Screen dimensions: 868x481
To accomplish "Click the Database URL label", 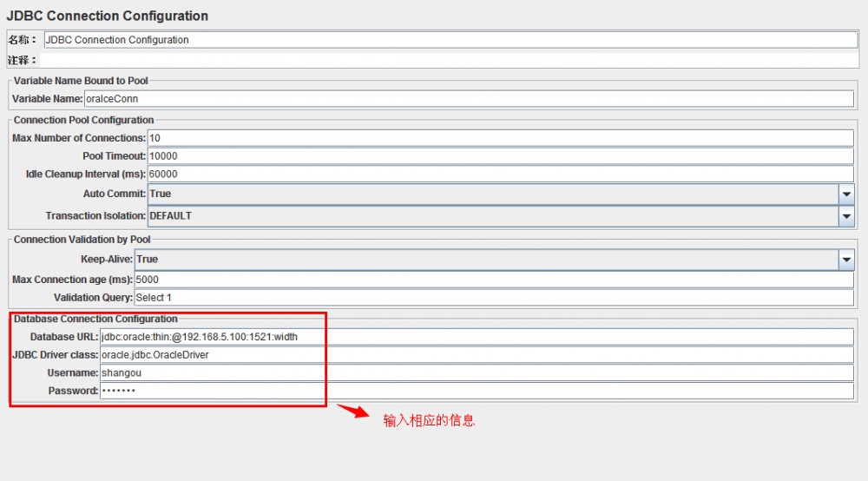I will 64,337.
